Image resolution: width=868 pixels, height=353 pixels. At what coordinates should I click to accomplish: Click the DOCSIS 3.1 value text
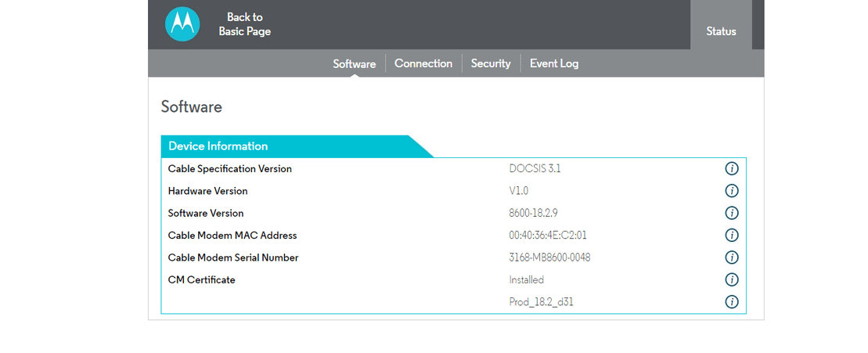coord(535,169)
